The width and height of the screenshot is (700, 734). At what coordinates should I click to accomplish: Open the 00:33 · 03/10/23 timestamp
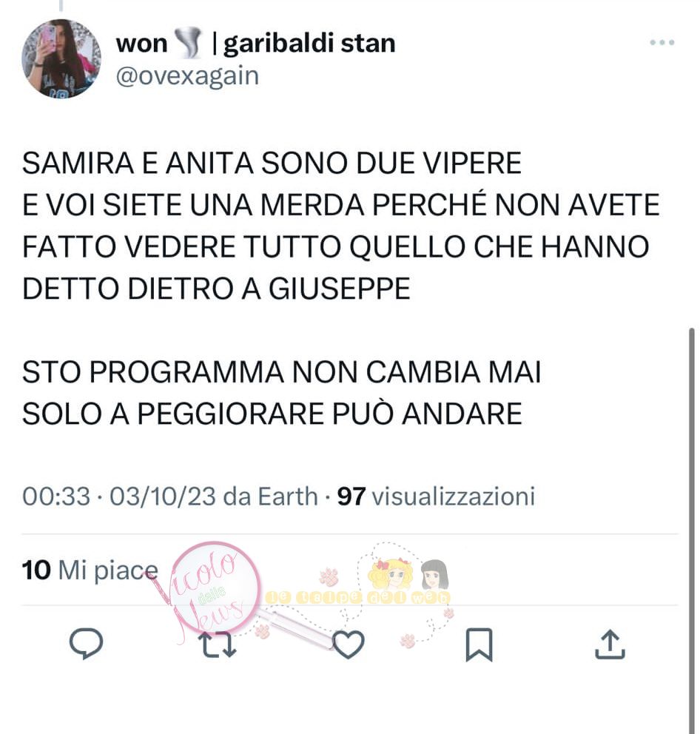(119, 496)
